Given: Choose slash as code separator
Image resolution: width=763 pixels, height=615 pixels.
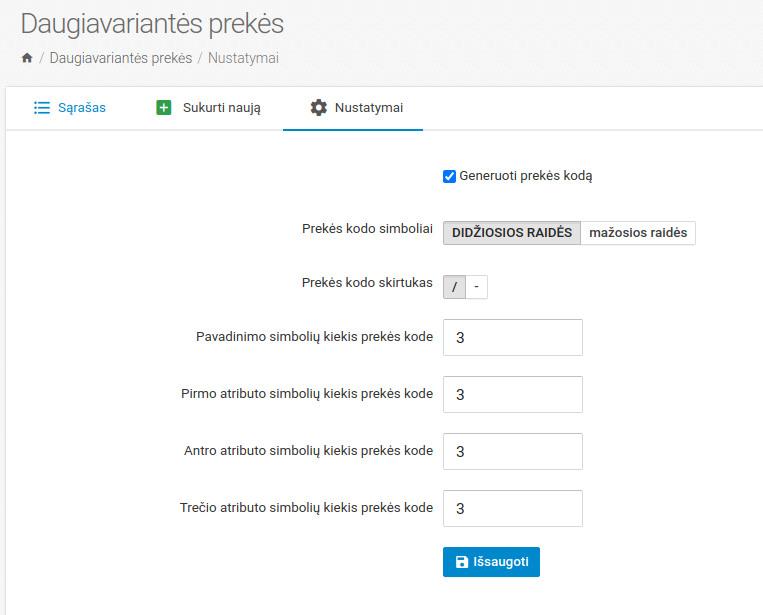Looking at the screenshot, I should click(455, 287).
